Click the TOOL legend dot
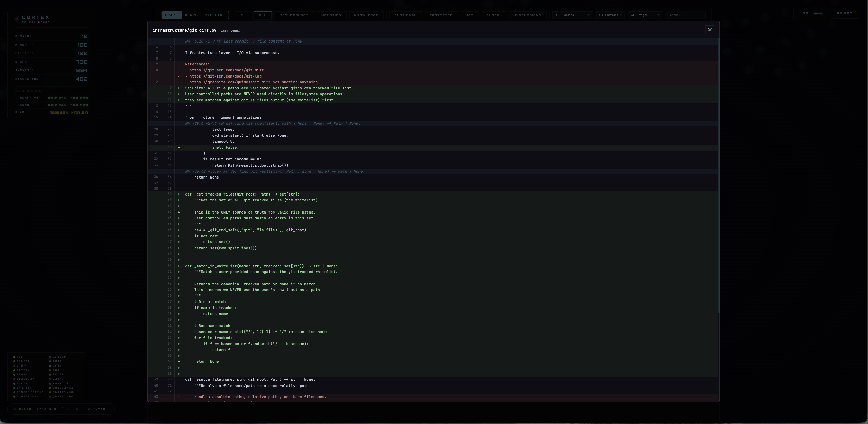868x424 pixels. [50, 370]
